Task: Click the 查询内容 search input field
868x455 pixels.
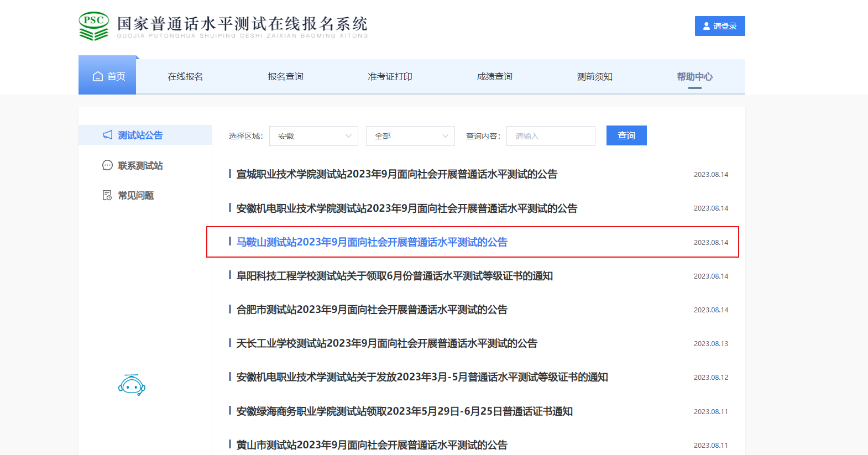Action: click(551, 136)
